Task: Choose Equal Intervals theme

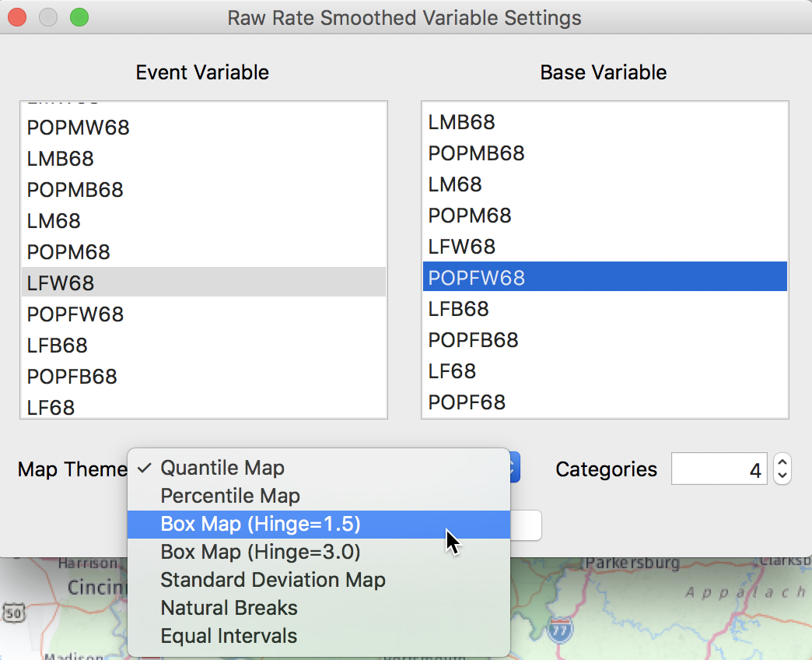Action: click(x=318, y=636)
